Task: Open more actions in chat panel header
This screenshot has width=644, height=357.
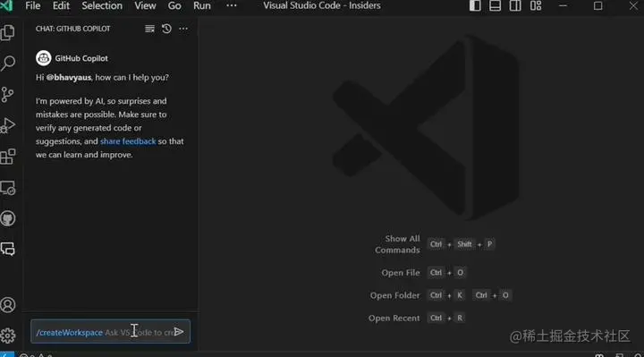Action: pos(183,29)
